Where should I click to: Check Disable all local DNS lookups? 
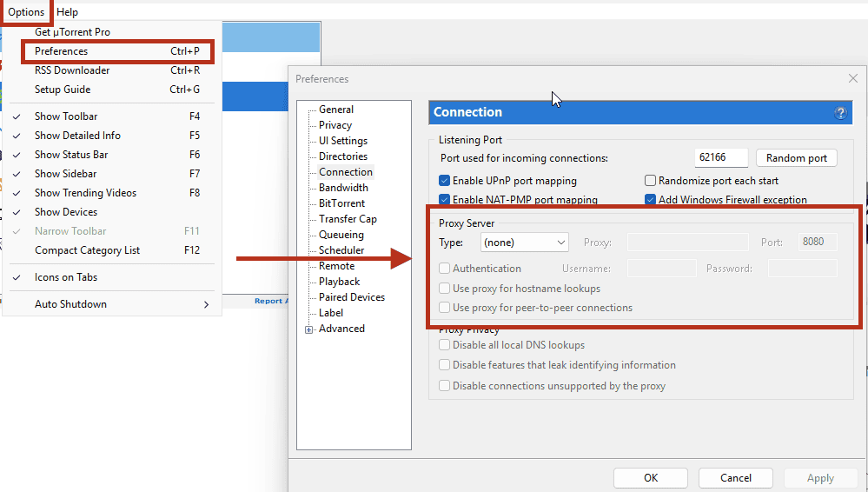(444, 344)
